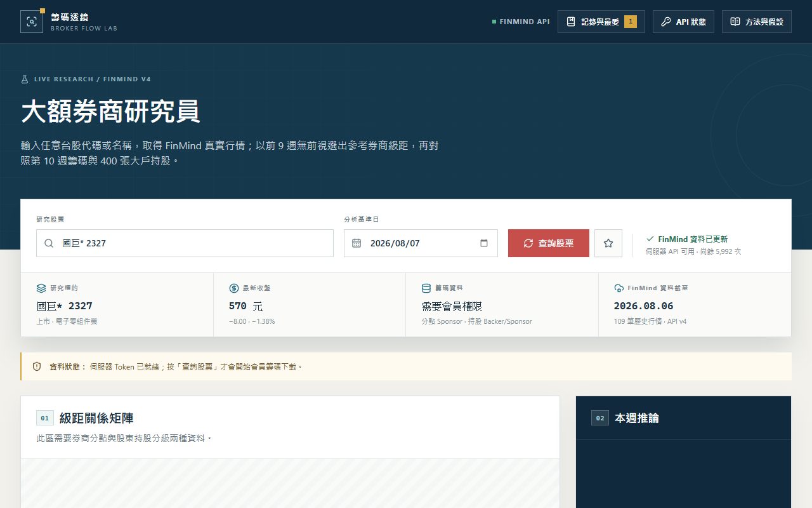Click the shield warning icon in 資料狀態 banner
The width and height of the screenshot is (812, 508).
coord(37,366)
